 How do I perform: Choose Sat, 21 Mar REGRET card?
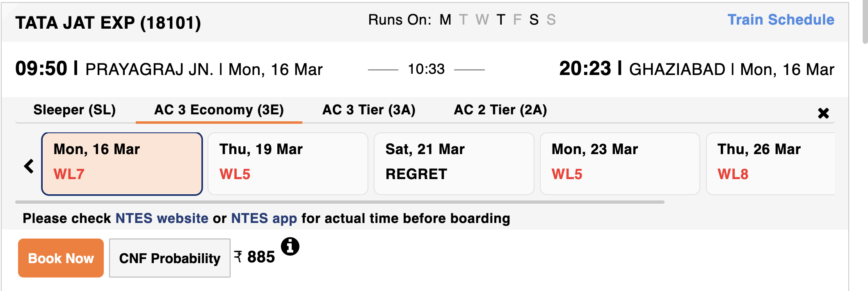point(454,164)
